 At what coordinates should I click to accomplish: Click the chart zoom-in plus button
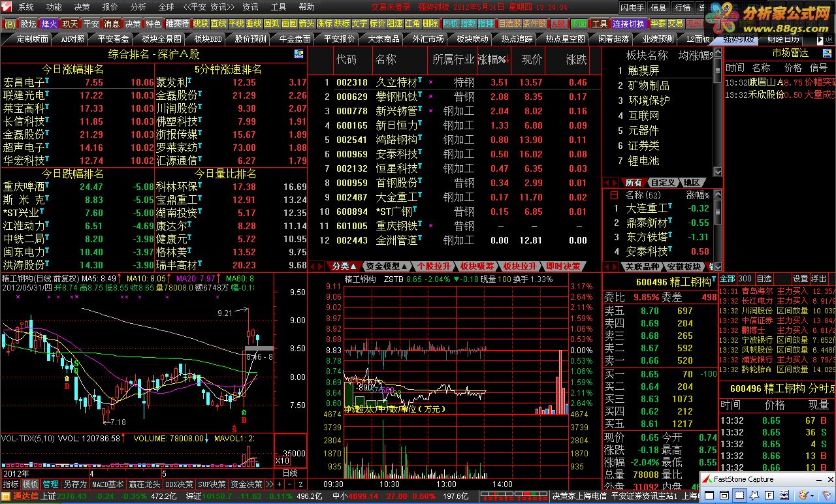point(279,484)
